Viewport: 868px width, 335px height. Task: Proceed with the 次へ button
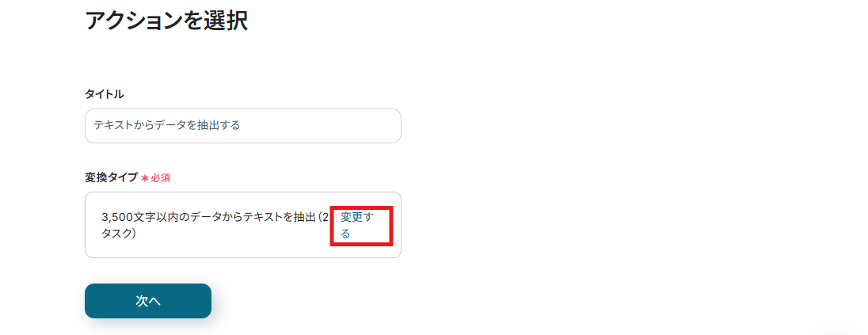[148, 301]
